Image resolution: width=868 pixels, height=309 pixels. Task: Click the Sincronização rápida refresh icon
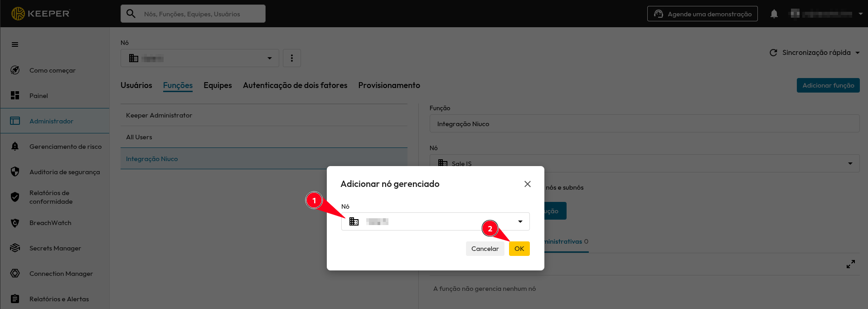coord(773,53)
